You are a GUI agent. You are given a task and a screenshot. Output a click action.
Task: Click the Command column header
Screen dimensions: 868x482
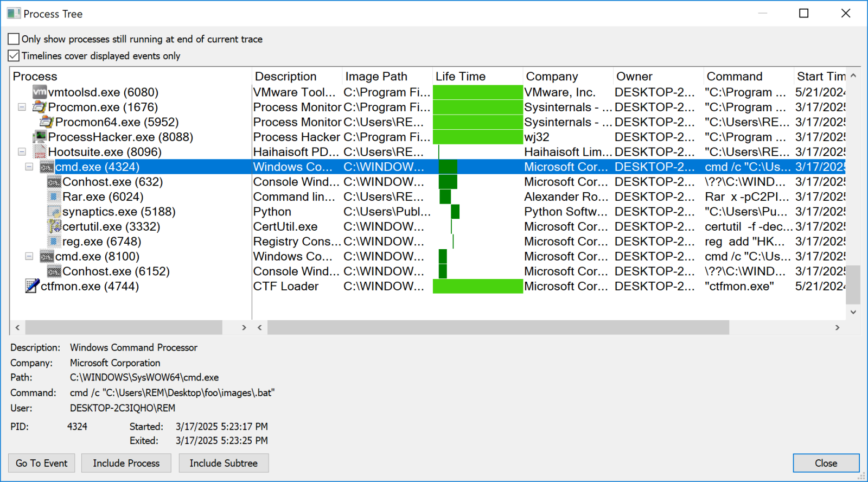click(x=749, y=76)
